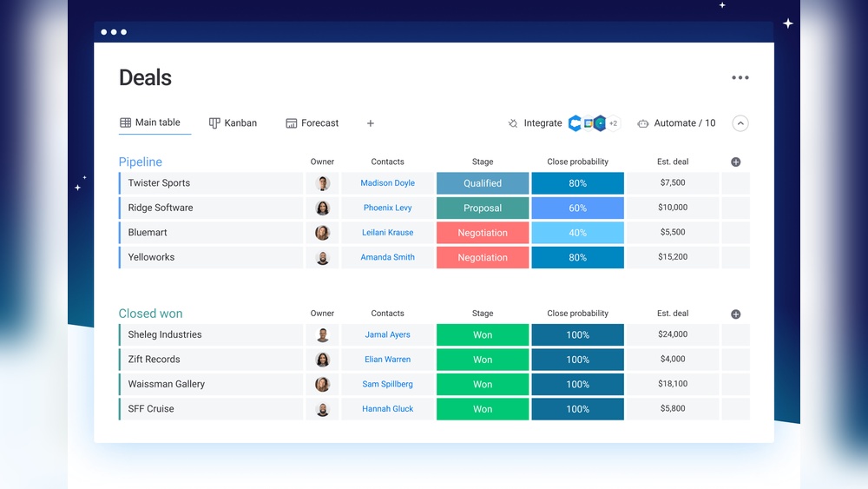Open owner avatar for Bluemart
The image size is (868, 489).
(323, 233)
